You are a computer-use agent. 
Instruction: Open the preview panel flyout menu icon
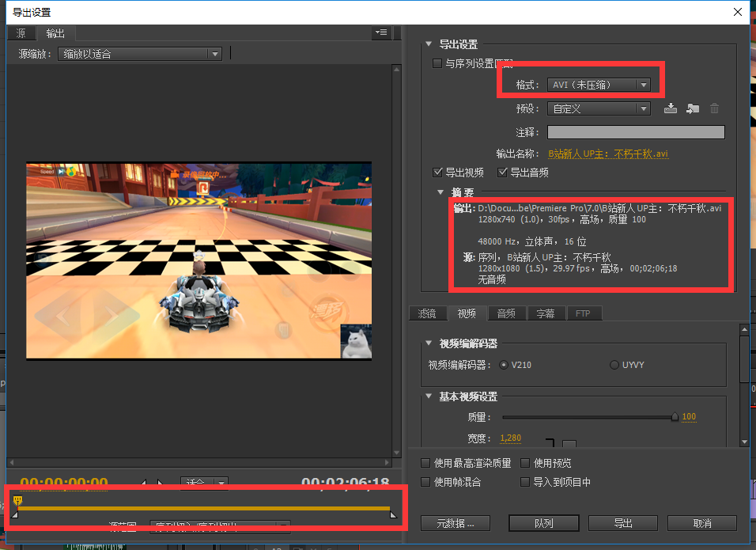(381, 32)
